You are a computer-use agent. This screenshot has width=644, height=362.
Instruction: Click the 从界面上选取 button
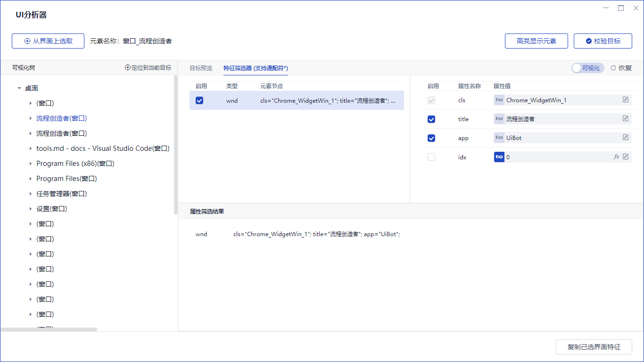tap(48, 41)
